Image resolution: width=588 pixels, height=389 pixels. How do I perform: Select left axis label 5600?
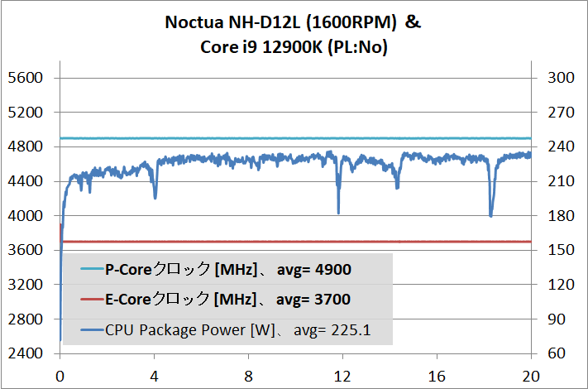26,78
